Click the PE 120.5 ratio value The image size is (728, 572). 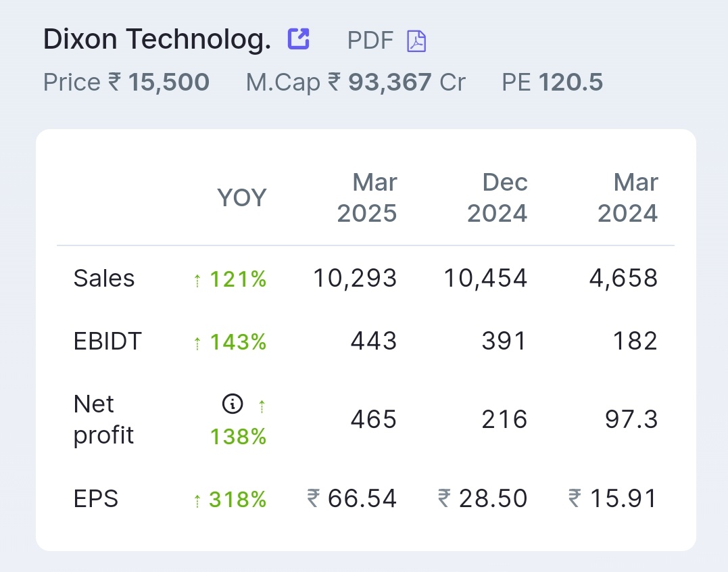552,82
